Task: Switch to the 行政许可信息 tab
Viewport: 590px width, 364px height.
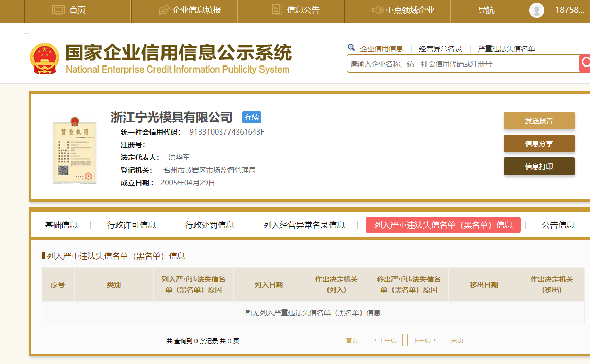Action: pyautogui.click(x=132, y=225)
